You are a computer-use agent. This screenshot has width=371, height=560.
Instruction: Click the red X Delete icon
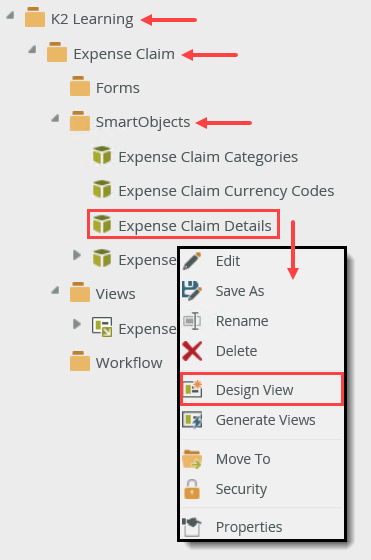coord(192,351)
